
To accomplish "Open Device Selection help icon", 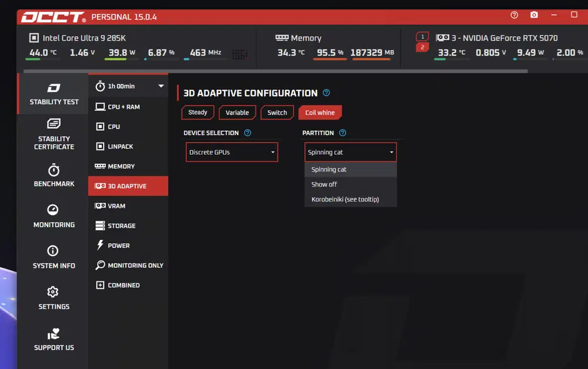I will click(248, 132).
